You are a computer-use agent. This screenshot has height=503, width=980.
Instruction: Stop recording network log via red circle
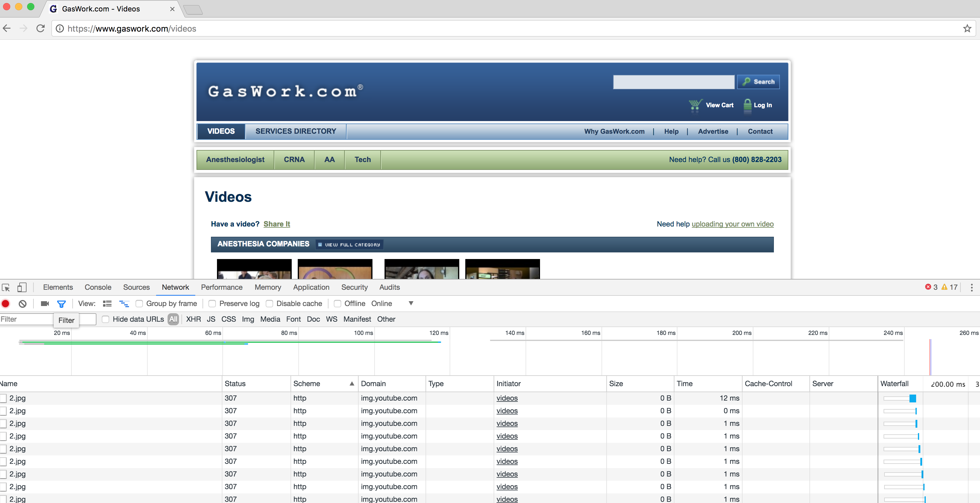(x=5, y=304)
